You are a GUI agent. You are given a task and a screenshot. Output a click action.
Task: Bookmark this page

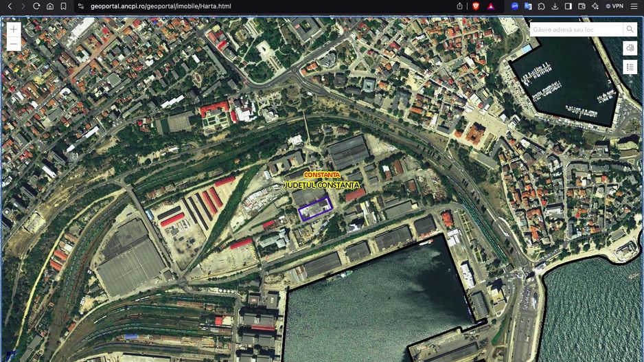pyautogui.click(x=63, y=6)
